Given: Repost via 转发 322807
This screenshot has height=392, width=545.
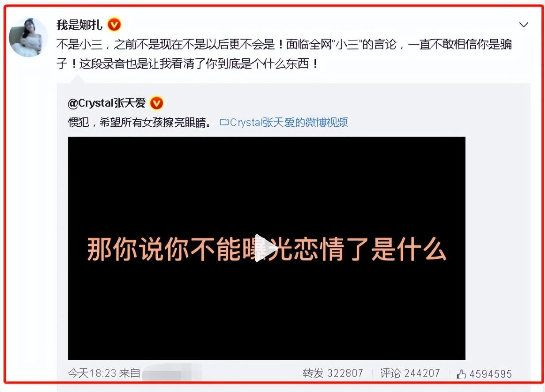Looking at the screenshot, I should click(x=333, y=373).
